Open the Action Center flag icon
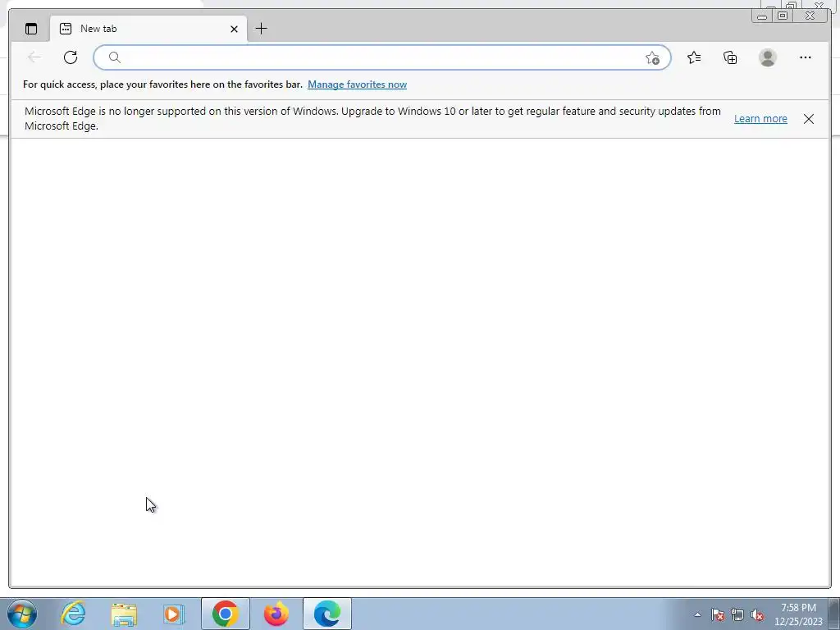The width and height of the screenshot is (840, 630). tap(718, 614)
